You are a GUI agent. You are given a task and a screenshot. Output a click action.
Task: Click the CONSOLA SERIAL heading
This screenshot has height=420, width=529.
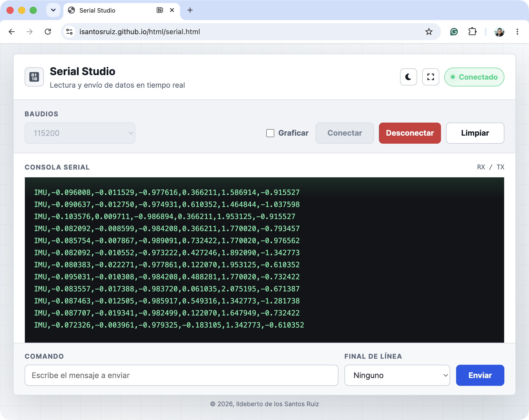(57, 167)
